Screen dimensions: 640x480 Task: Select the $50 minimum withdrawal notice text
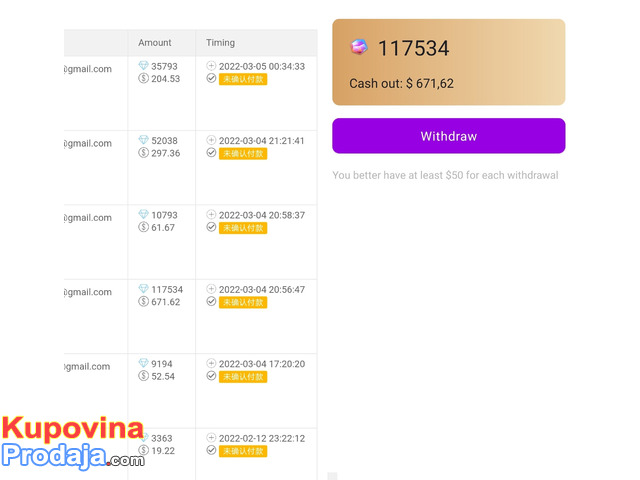[x=445, y=175]
